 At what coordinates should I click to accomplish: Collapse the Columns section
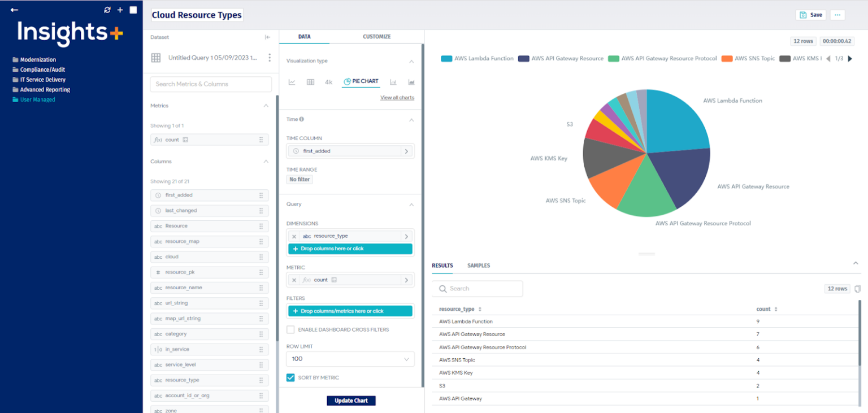266,162
